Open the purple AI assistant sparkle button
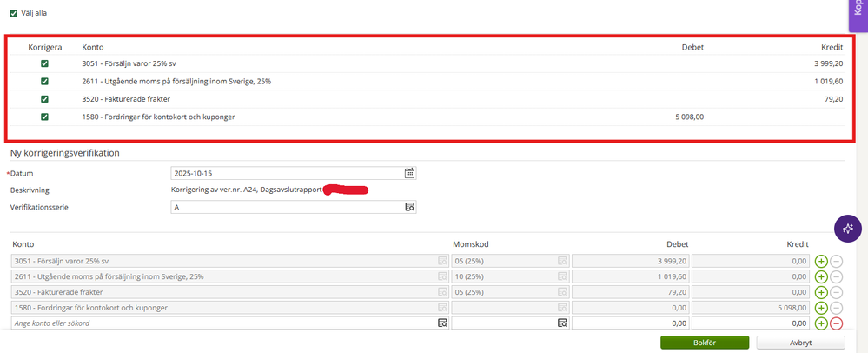This screenshot has height=353, width=868. 848,229
